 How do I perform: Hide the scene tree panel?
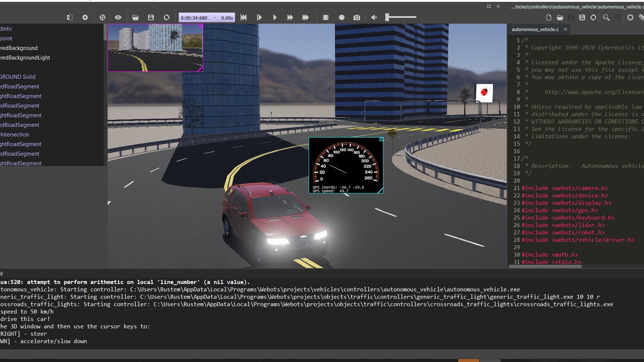coord(70,17)
